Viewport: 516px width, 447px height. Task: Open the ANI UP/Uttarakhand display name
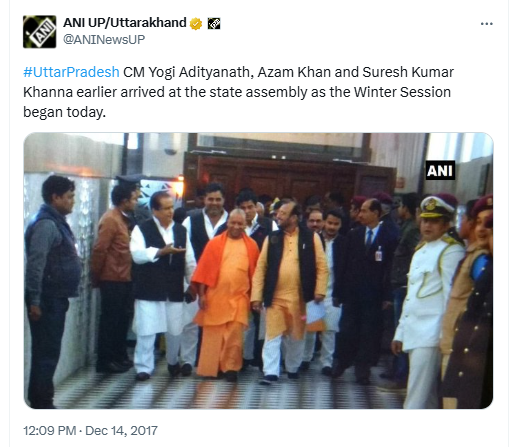[x=125, y=23]
